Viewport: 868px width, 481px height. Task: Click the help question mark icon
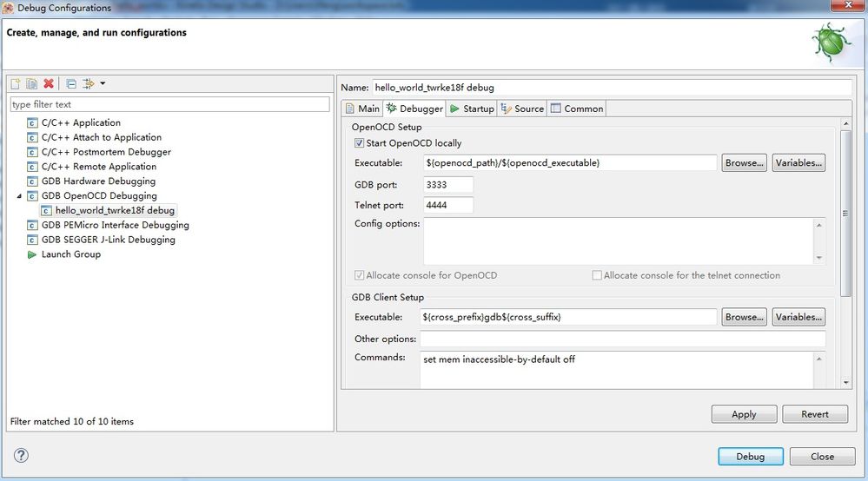coord(21,456)
